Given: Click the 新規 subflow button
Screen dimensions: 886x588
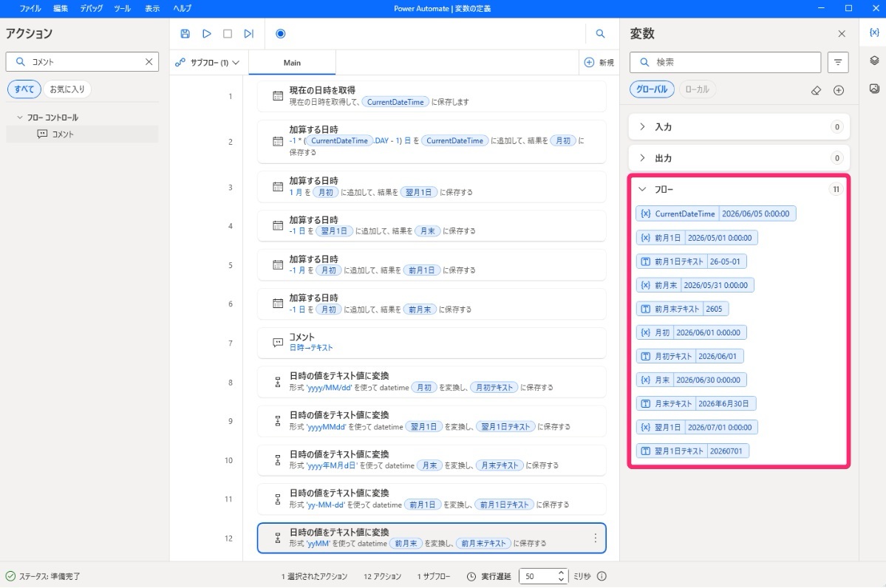Looking at the screenshot, I should (599, 63).
